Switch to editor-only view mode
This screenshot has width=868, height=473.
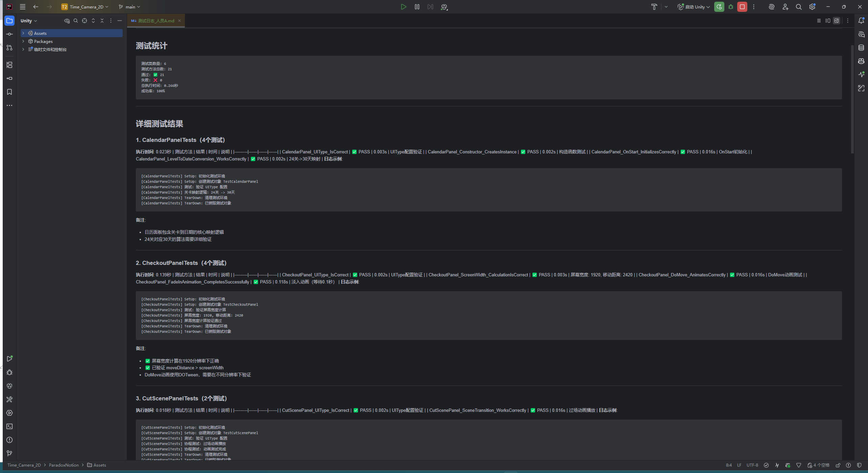(819, 21)
